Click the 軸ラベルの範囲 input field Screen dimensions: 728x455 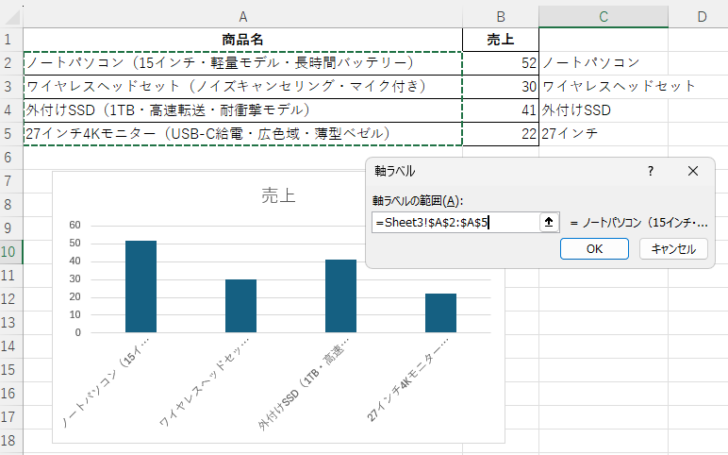click(455, 222)
